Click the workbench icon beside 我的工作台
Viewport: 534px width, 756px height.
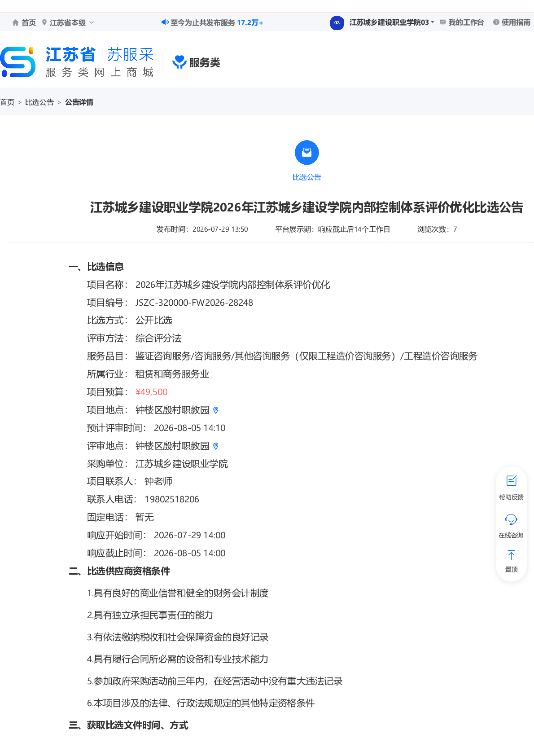click(x=443, y=22)
